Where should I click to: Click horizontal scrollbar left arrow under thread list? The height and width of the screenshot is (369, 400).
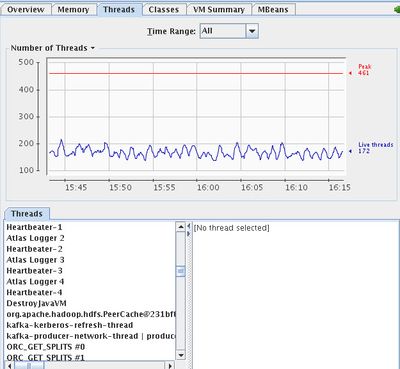pyautogui.click(x=9, y=366)
